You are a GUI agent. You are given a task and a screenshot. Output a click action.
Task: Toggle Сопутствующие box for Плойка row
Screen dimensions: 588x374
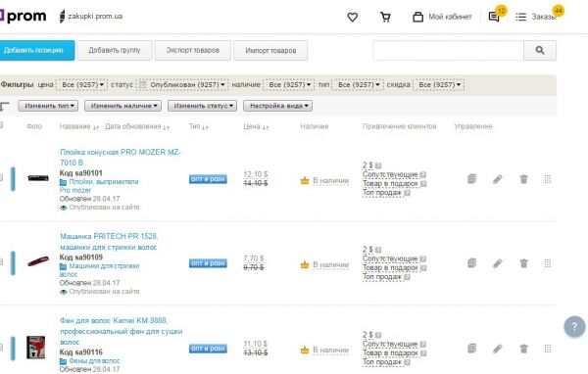[422, 174]
